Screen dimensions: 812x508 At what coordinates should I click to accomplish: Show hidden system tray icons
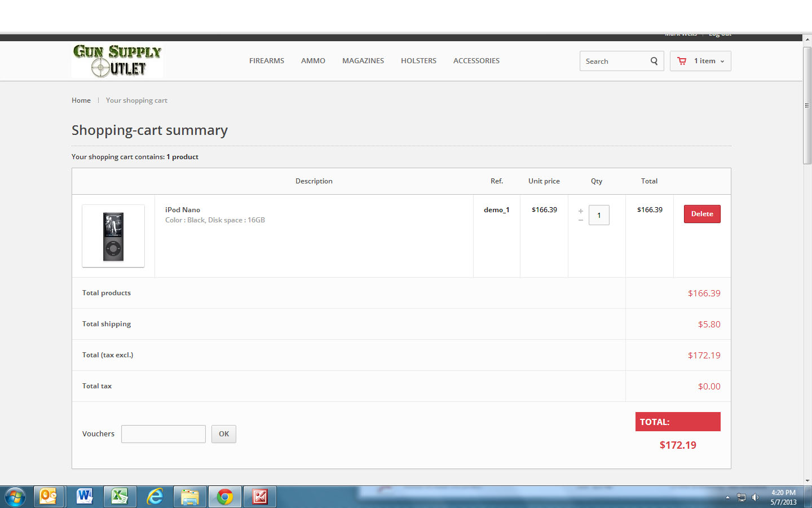[x=727, y=497]
